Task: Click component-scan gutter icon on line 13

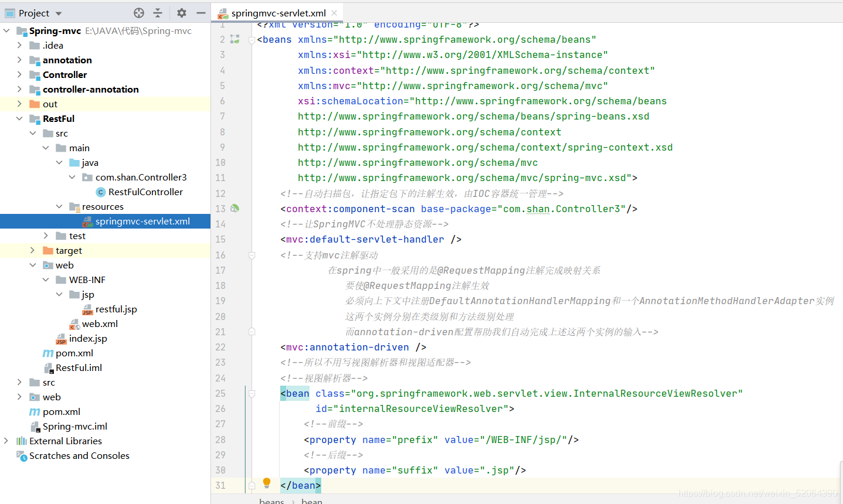Action: 234,209
